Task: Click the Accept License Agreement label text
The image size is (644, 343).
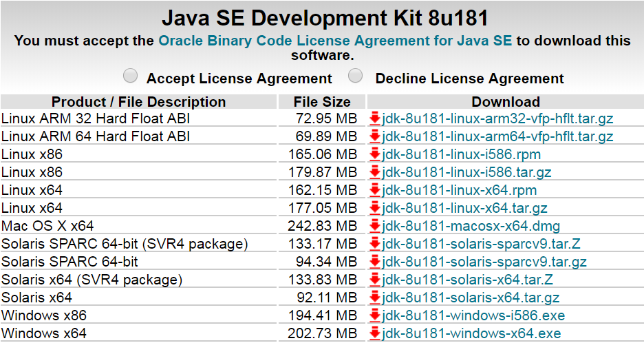Action: tap(239, 79)
